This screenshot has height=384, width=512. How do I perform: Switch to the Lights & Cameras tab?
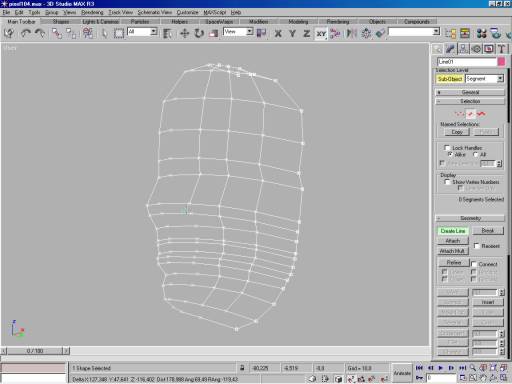(x=101, y=21)
